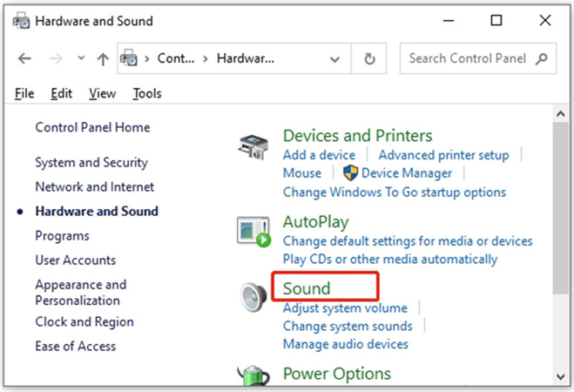Click the Sound speaker icon
The width and height of the screenshot is (574, 392).
[x=253, y=297]
